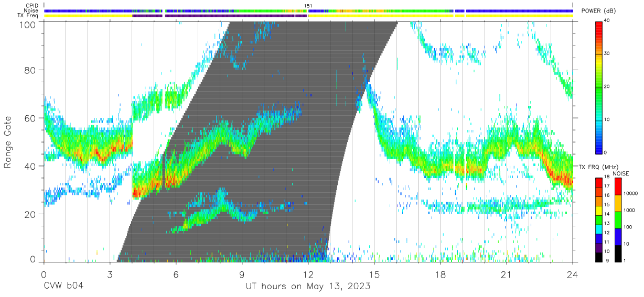
Task: Click the 40 tick on the POWER colorbar
Action: (607, 20)
